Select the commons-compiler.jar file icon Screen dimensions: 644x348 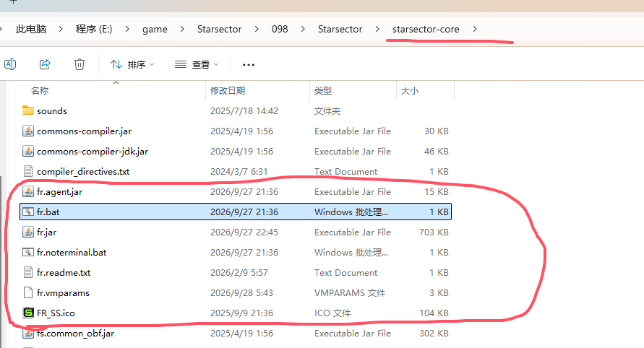[28, 131]
